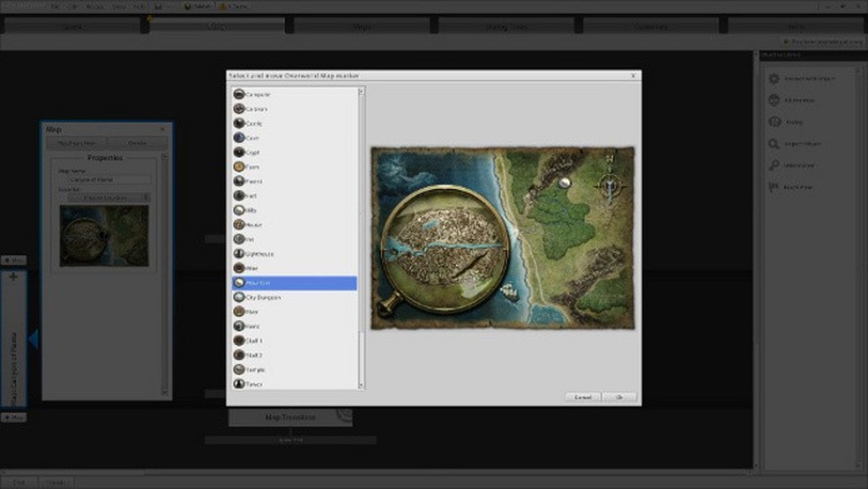Image resolution: width=868 pixels, height=489 pixels.
Task: Open the Location dropdown in Map properties
Action: pos(109,198)
